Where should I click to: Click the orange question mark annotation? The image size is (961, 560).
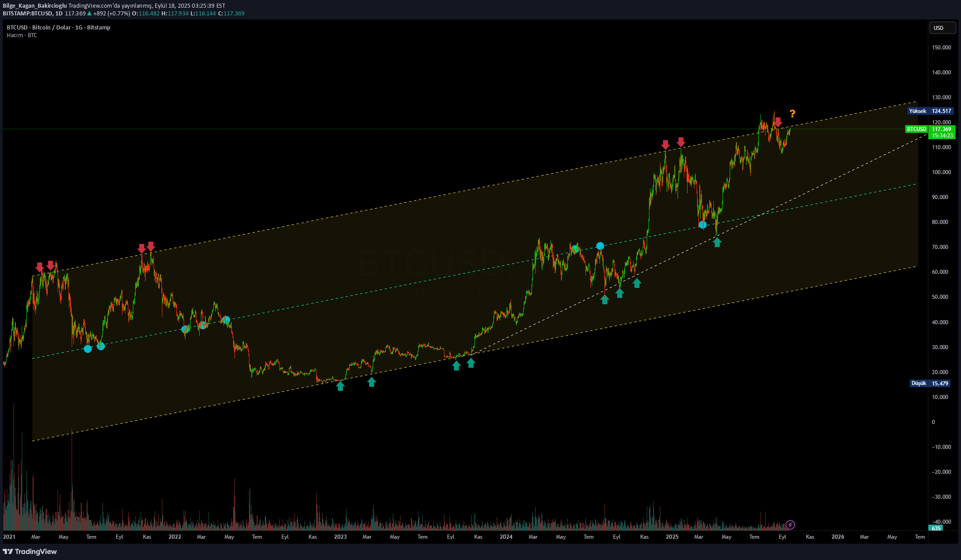[792, 113]
